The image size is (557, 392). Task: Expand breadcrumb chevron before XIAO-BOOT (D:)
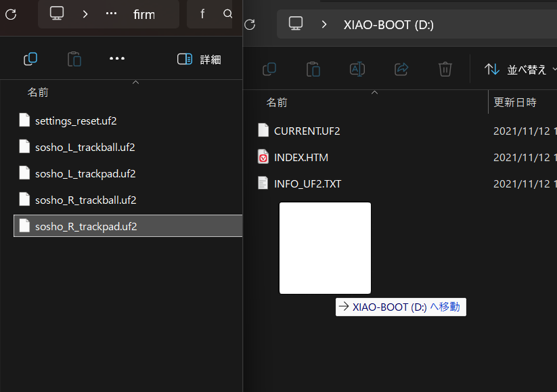coord(324,24)
